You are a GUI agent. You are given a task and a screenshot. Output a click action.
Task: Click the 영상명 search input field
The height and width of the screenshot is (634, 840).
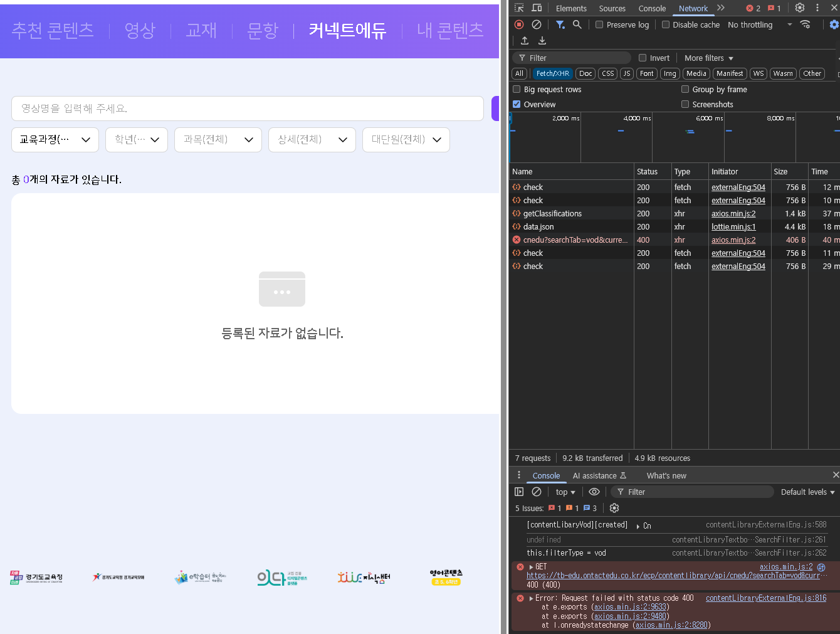pyautogui.click(x=248, y=108)
